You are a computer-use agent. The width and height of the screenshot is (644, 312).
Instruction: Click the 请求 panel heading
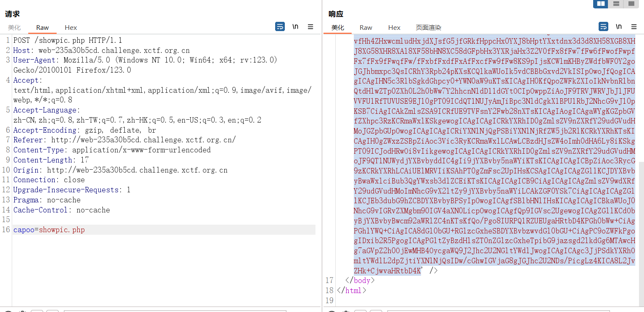(x=13, y=14)
